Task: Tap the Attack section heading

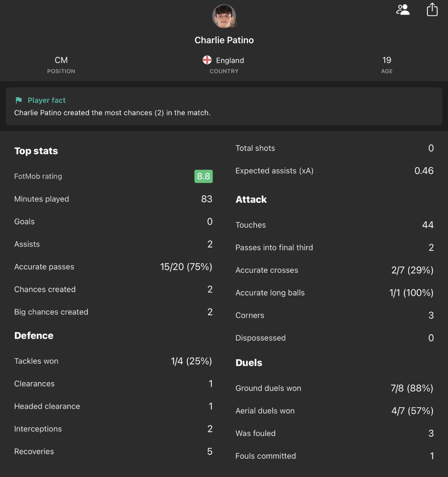Action: tap(251, 199)
